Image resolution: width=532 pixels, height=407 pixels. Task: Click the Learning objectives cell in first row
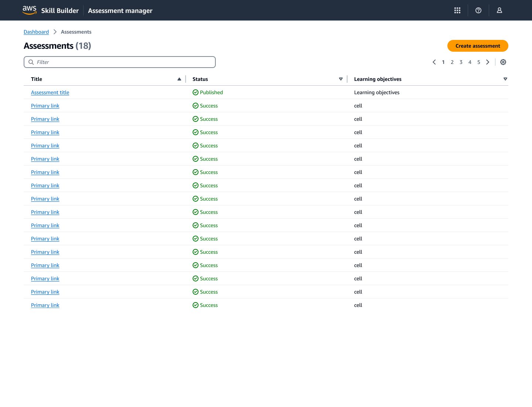(x=376, y=92)
